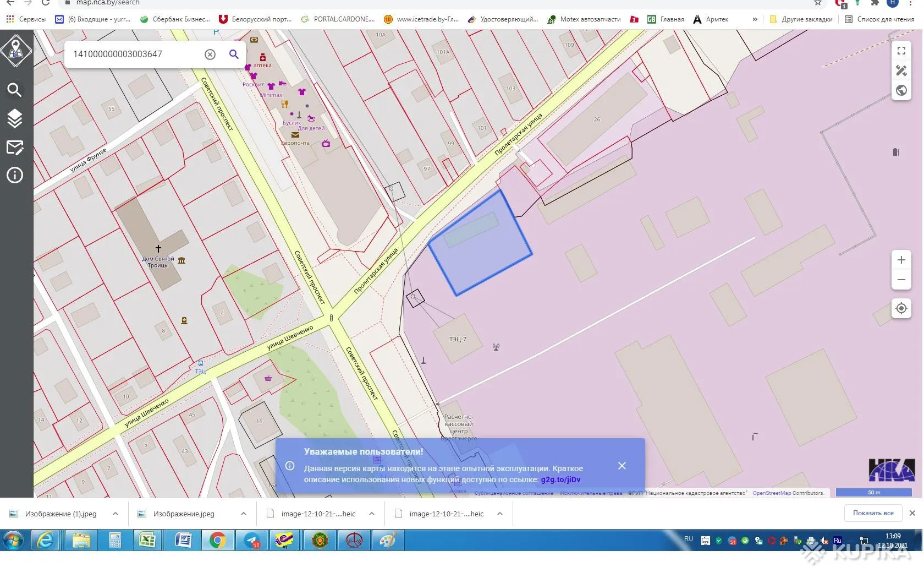Open the search tool in left sidebar
Image resolution: width=924 pixels, height=578 pixels.
14,90
